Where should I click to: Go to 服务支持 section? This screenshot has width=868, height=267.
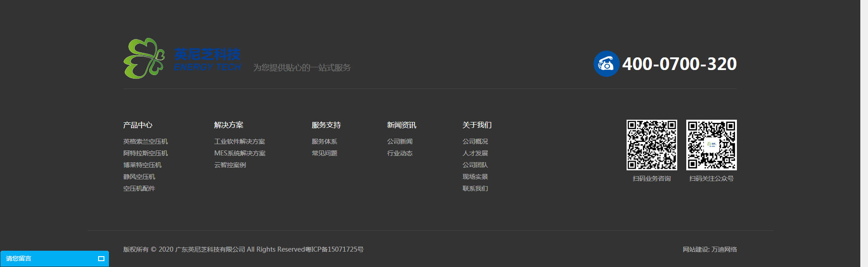point(326,125)
